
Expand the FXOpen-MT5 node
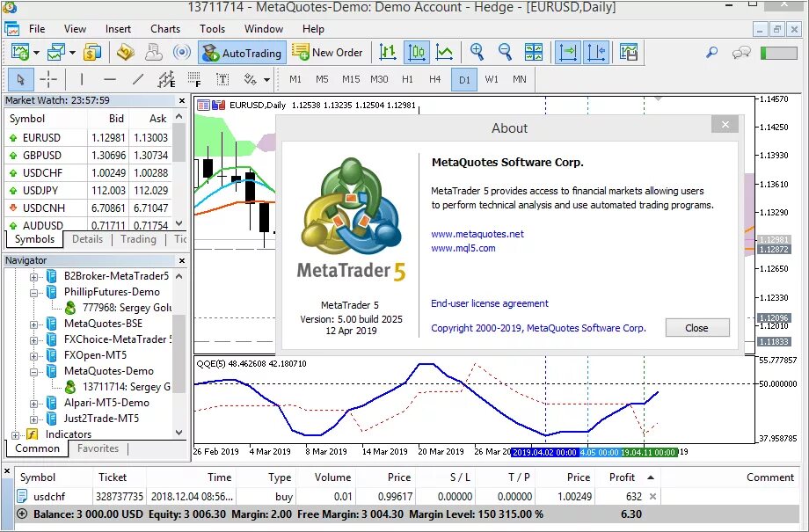pos(33,356)
